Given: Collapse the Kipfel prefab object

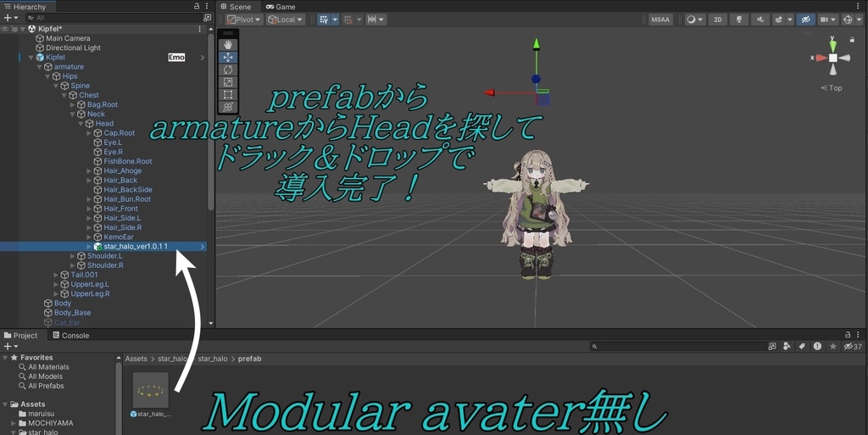Looking at the screenshot, I should (31, 58).
